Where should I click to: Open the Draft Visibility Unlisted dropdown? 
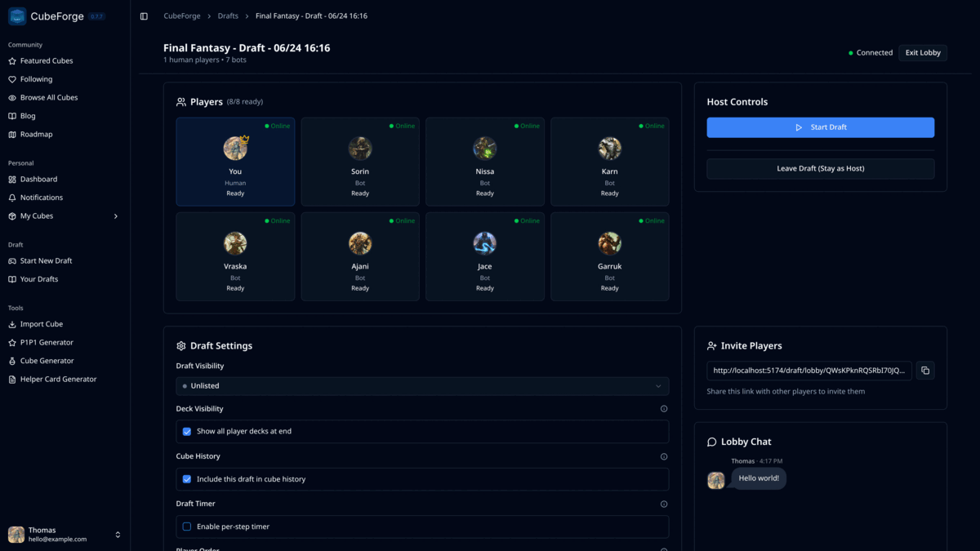(x=422, y=386)
